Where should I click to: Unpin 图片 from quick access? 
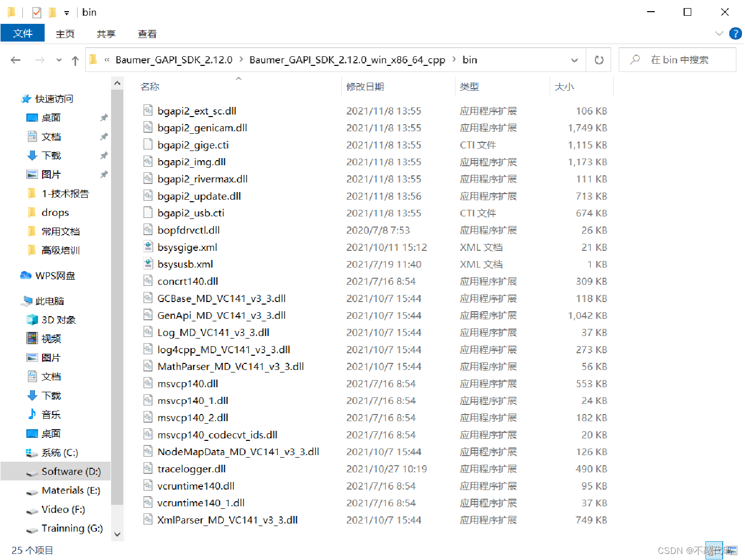click(x=103, y=174)
